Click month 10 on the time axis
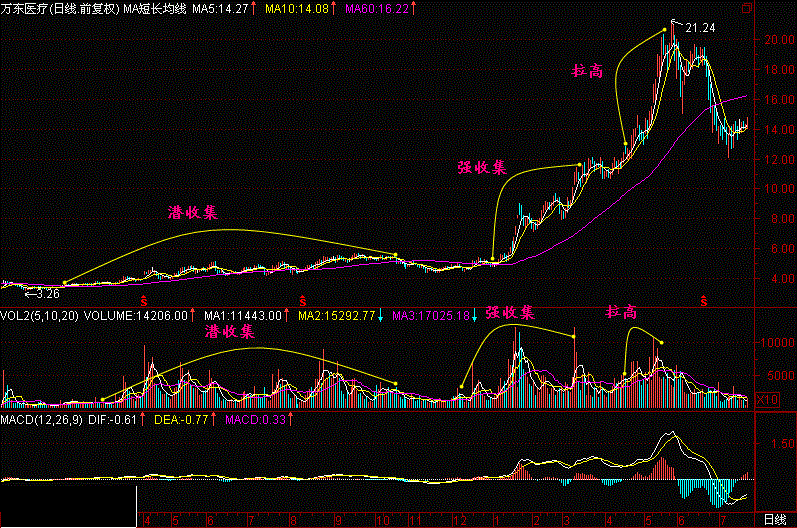 382,521
